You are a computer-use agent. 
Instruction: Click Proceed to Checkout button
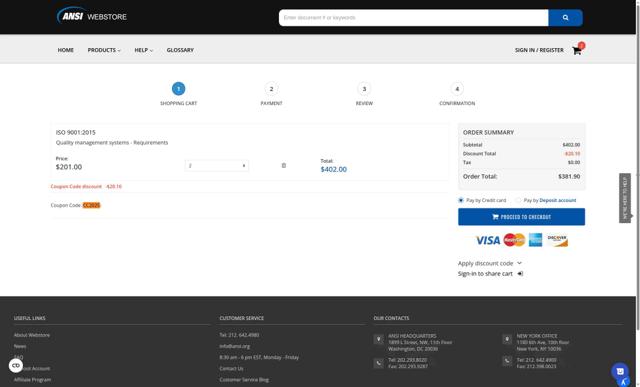click(521, 217)
